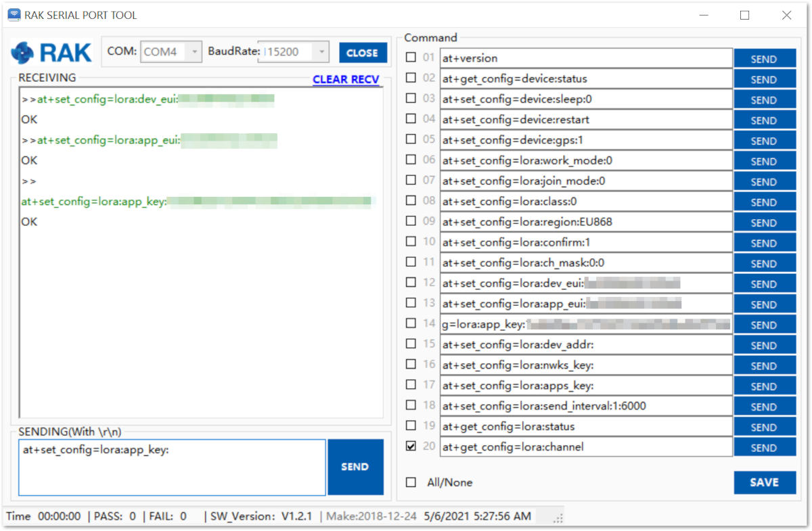The image size is (812, 531).
Task: Send the lora:ch_mask:0:0 command
Action: coord(765,263)
